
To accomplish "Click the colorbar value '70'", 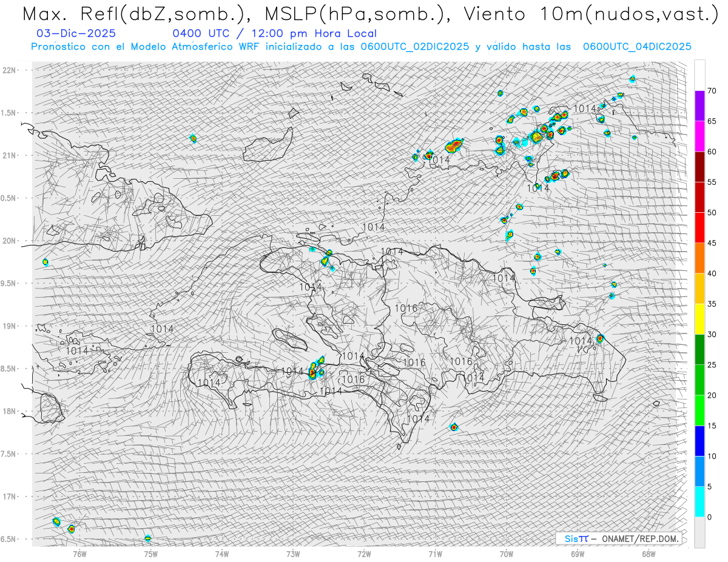I will [712, 91].
